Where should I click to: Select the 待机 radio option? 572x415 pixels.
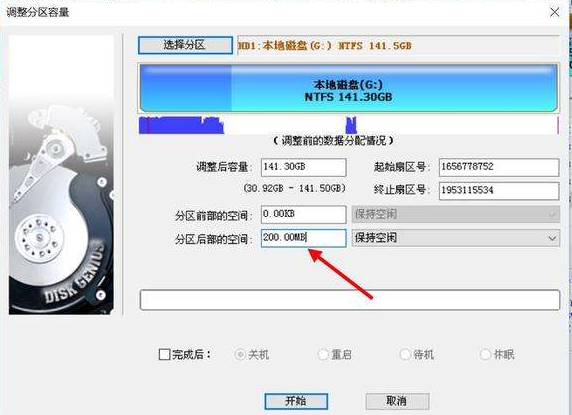[x=405, y=354]
